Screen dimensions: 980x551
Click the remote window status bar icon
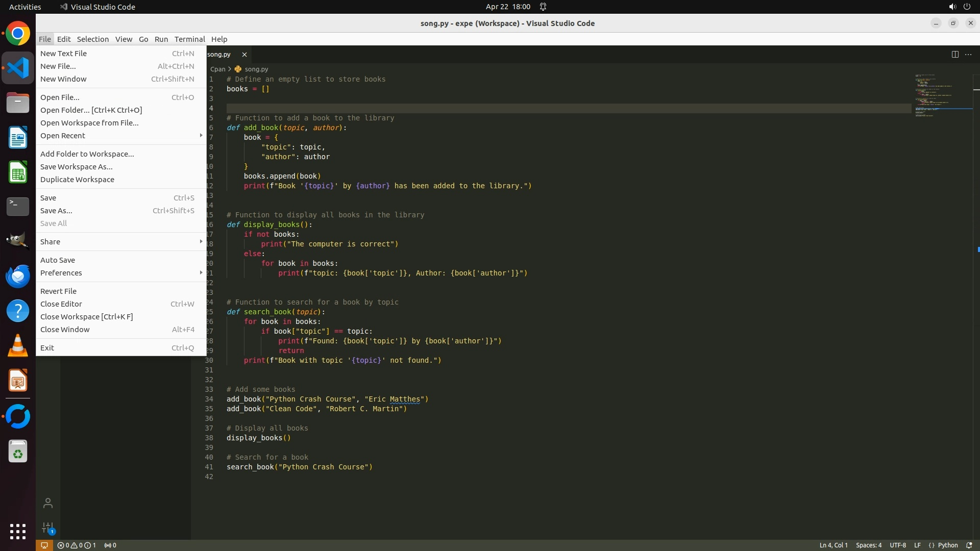44,545
